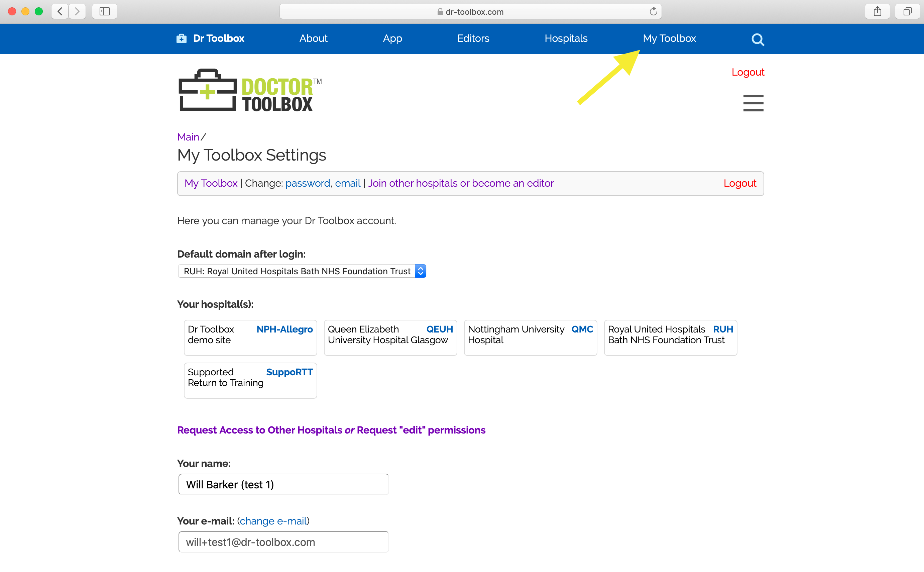Click the change password link
Screen dimensions: 924x572
click(x=307, y=184)
